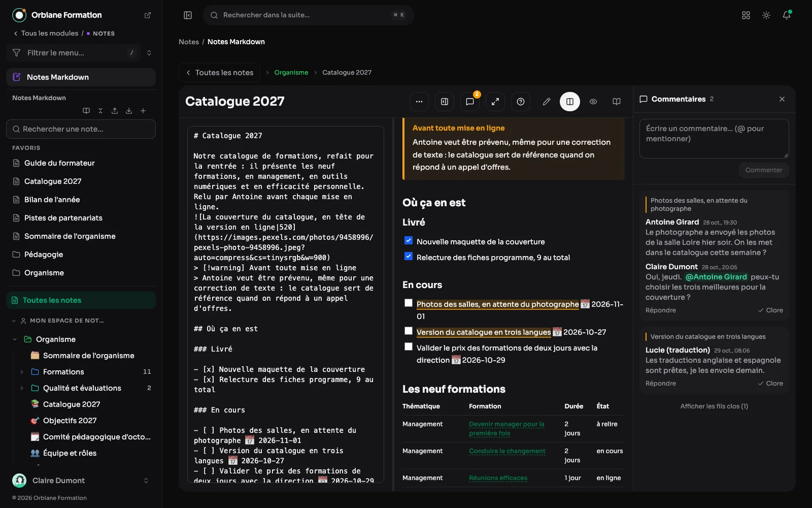The height and width of the screenshot is (508, 812).
Task: Collapse all folders icon in sidebar
Action: tap(100, 111)
